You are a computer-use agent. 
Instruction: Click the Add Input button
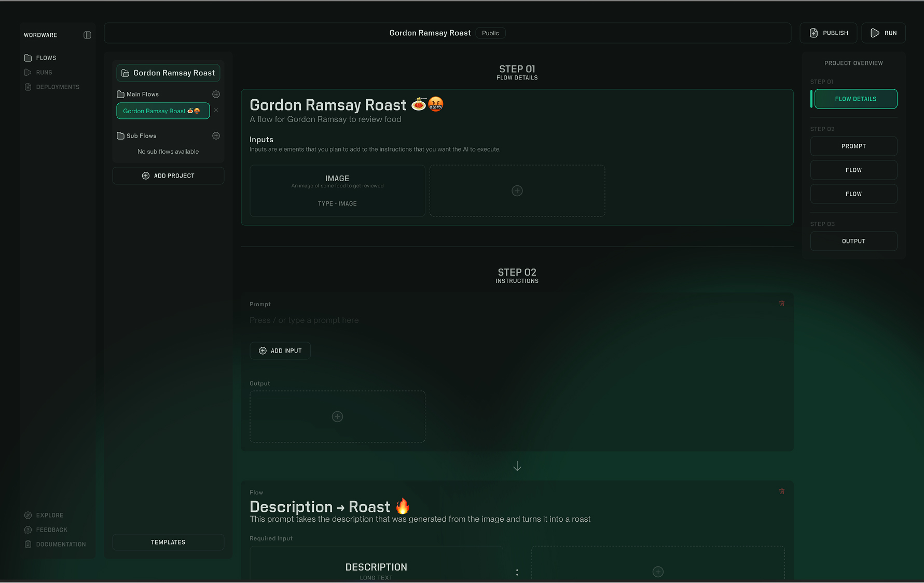(280, 350)
